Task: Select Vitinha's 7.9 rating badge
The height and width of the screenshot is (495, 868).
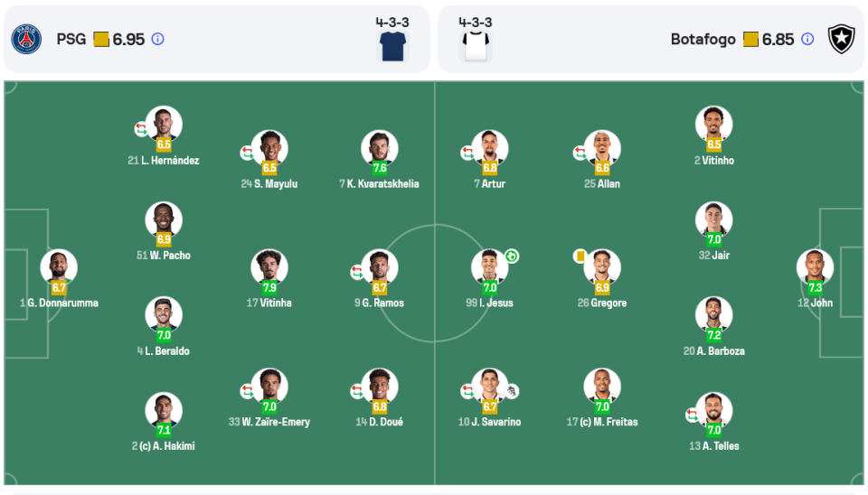Action: click(269, 288)
